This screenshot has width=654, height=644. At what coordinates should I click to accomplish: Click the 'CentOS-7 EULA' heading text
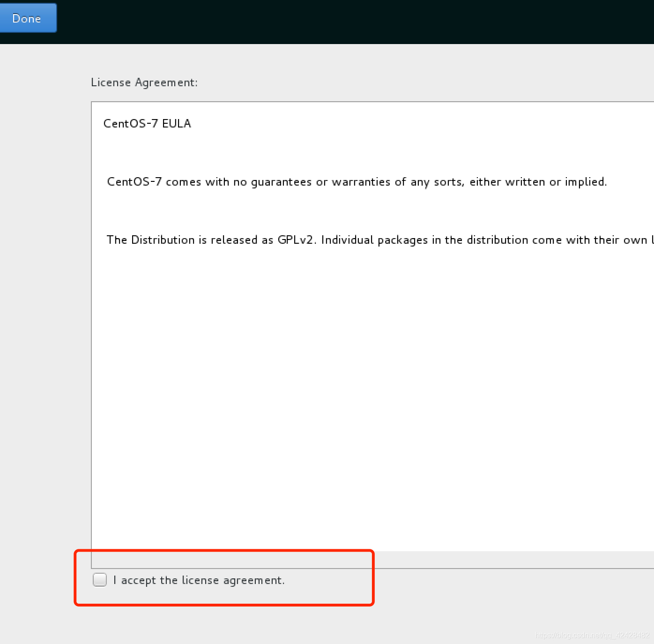click(x=147, y=123)
